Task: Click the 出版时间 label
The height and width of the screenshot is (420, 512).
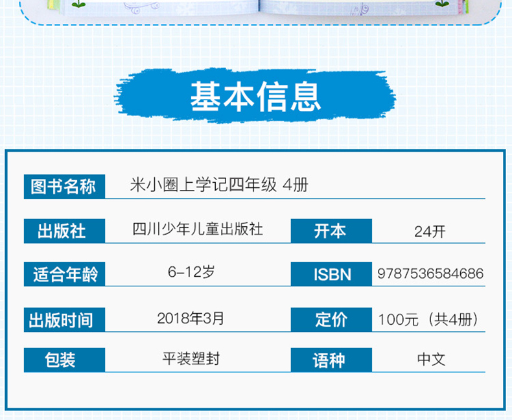Action: 64,320
